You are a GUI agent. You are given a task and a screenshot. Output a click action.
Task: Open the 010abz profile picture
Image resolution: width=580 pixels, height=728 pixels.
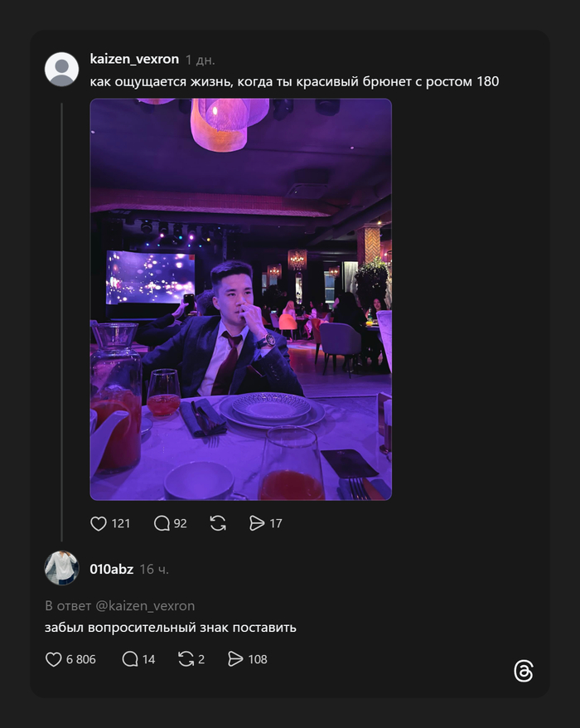[61, 568]
